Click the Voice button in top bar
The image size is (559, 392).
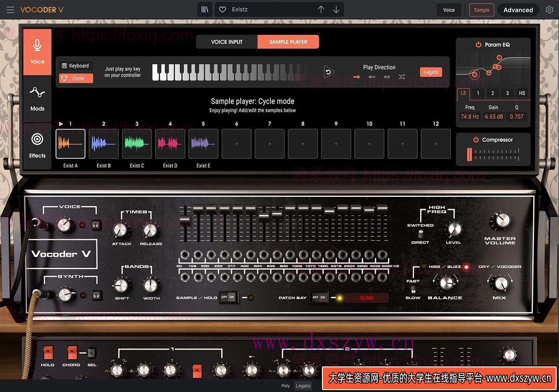pyautogui.click(x=449, y=10)
